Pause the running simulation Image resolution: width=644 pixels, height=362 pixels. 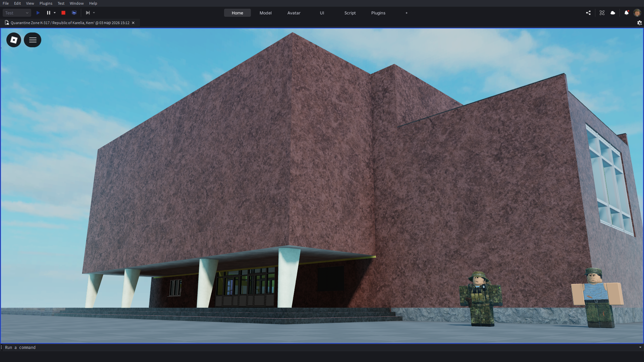pos(48,13)
